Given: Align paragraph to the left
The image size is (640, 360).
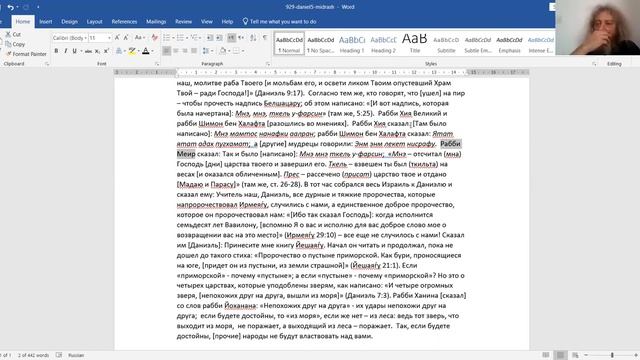Looking at the screenshot, I should point(167,51).
